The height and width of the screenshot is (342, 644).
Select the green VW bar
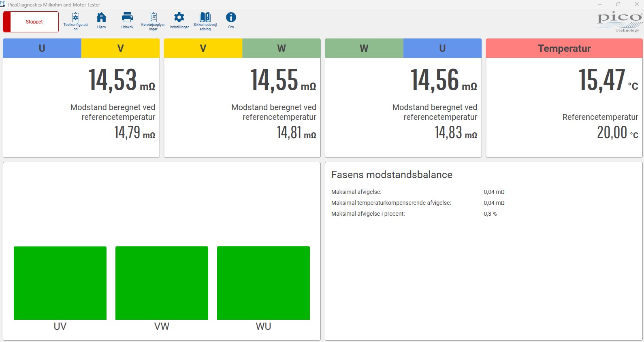tap(162, 283)
